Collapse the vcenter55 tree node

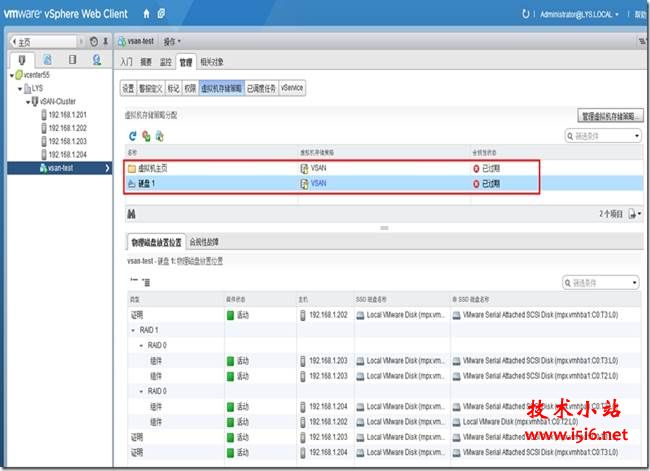(x=12, y=75)
